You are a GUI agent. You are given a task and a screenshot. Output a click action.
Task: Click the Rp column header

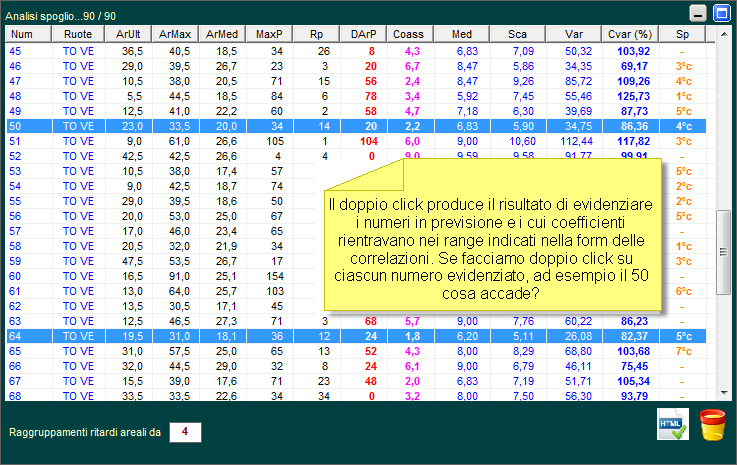pos(316,34)
